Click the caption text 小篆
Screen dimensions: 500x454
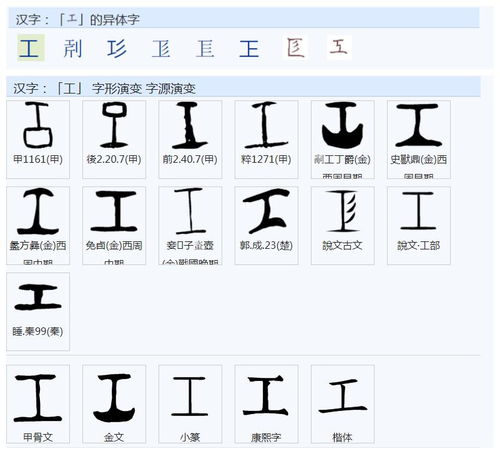click(190, 437)
